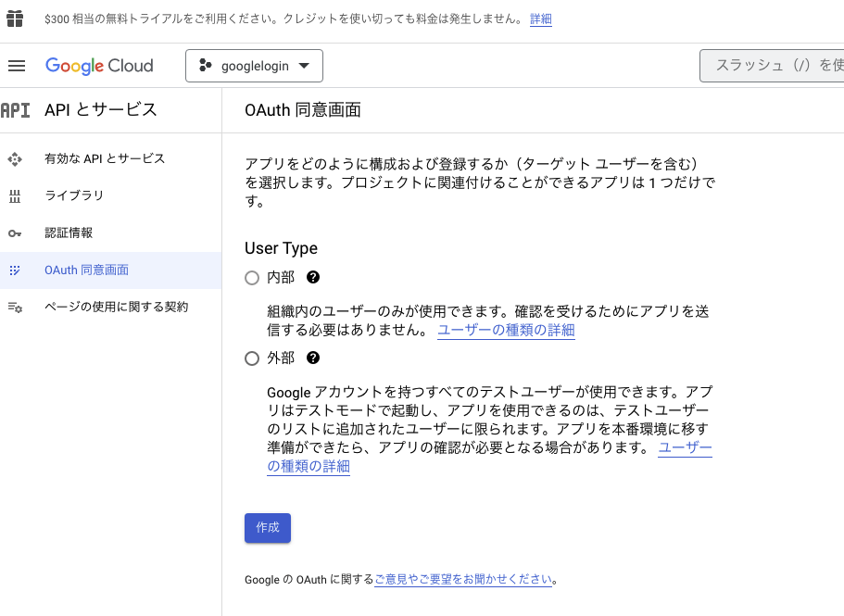The height and width of the screenshot is (616, 844).
Task: Click the User Type heading
Action: [281, 248]
